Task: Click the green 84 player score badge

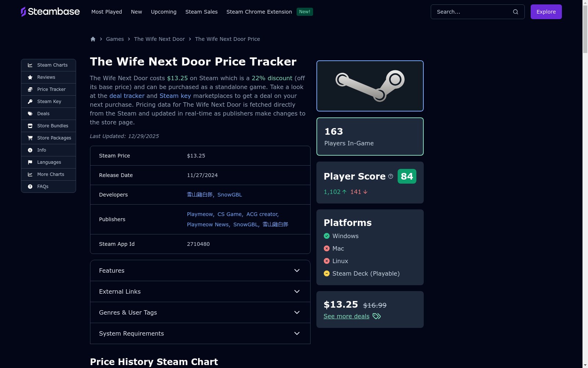Action: coord(407,176)
